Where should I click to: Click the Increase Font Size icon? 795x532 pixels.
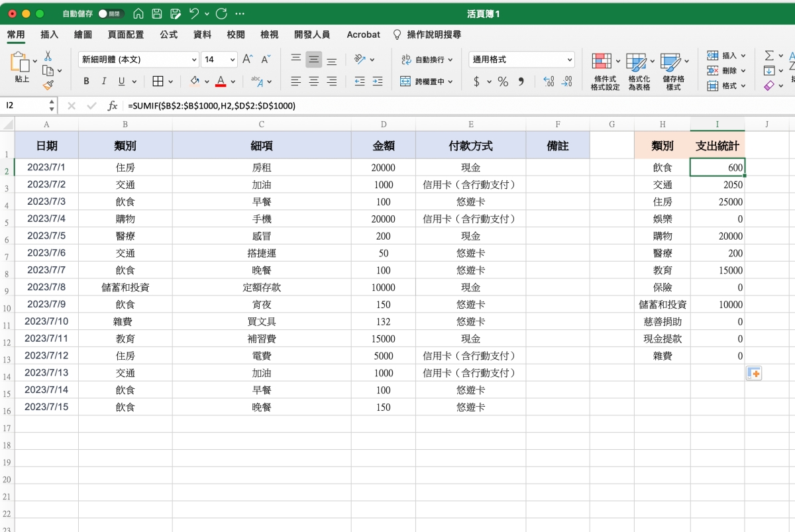[x=248, y=60]
